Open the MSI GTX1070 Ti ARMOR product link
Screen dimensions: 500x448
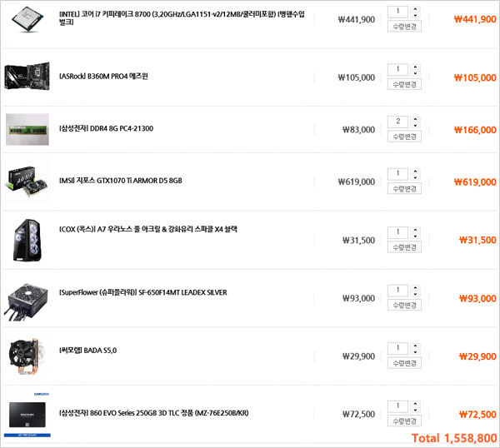click(x=121, y=181)
